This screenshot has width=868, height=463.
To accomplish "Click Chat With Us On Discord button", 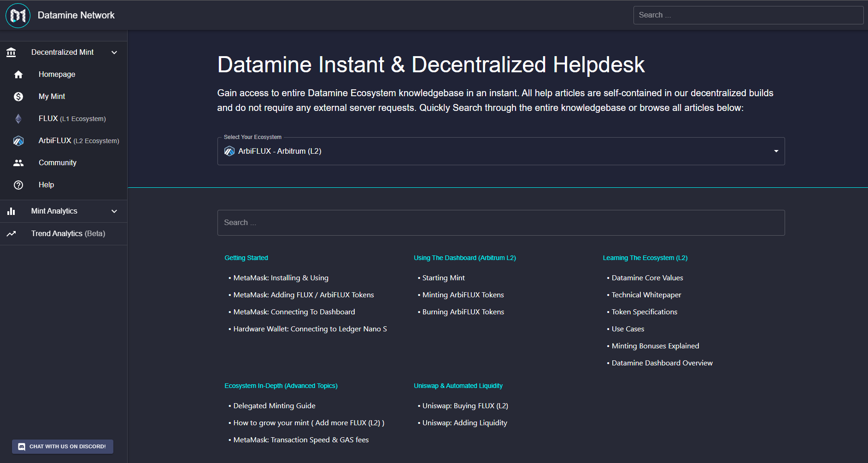I will 63,446.
